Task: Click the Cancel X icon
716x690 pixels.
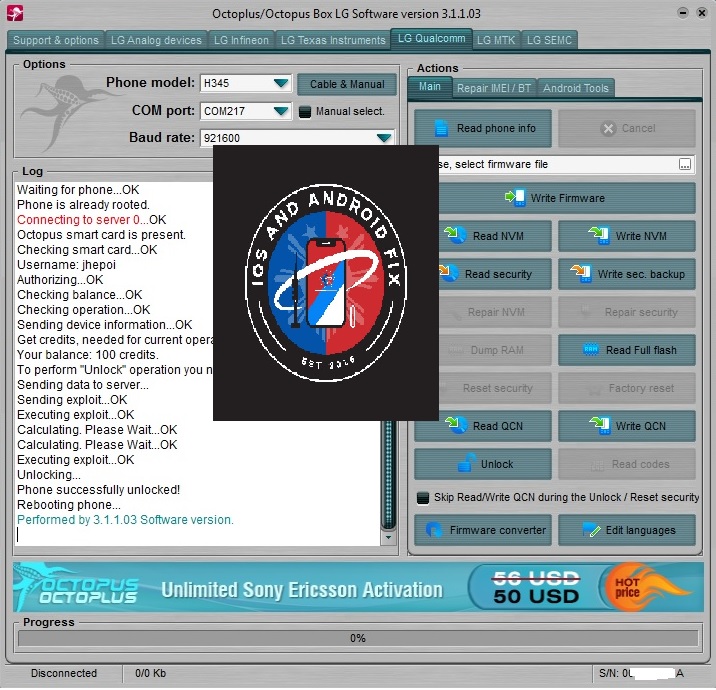Action: click(x=608, y=129)
